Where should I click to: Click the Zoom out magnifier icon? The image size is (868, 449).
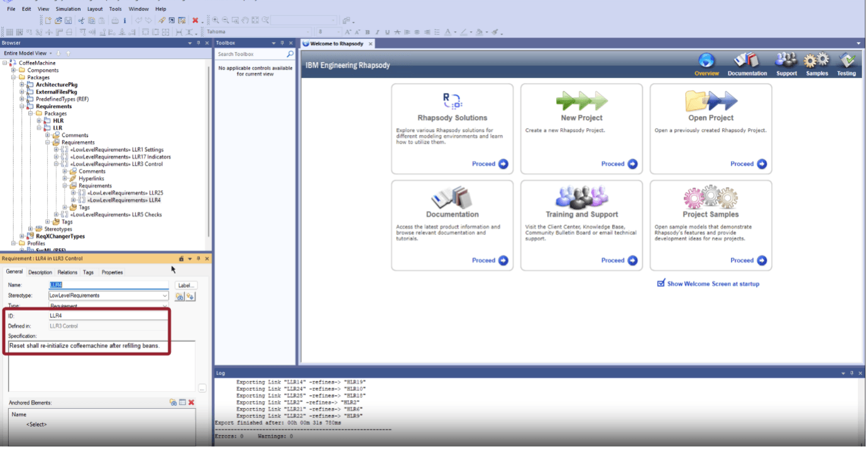pos(225,21)
